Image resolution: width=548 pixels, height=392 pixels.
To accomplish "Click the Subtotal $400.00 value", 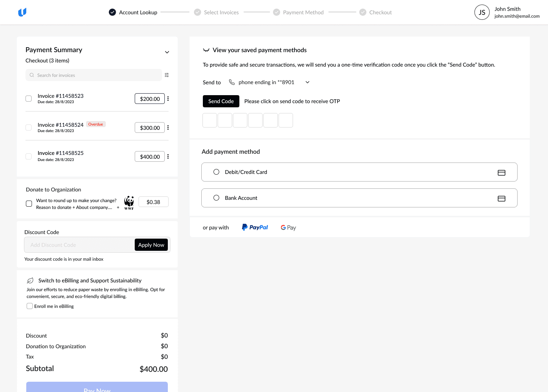I will (154, 369).
